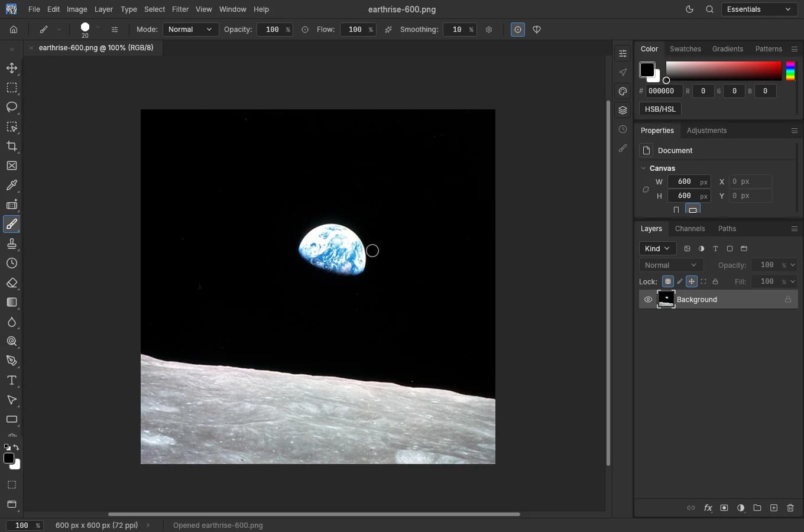
Task: Select the Eraser tool
Action: point(12,283)
